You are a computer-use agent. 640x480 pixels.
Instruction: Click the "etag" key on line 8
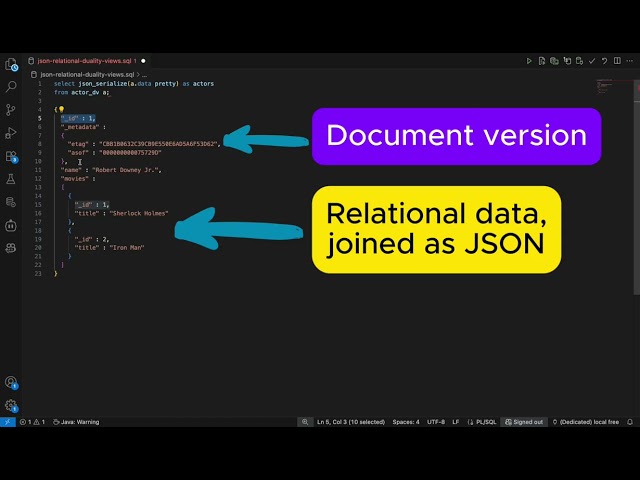[78, 144]
